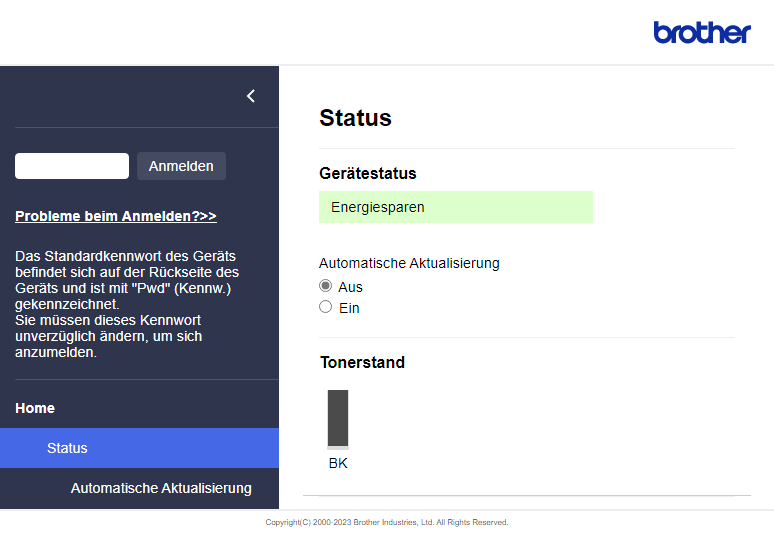This screenshot has height=533, width=774.
Task: Click the Brother logo
Action: click(701, 33)
